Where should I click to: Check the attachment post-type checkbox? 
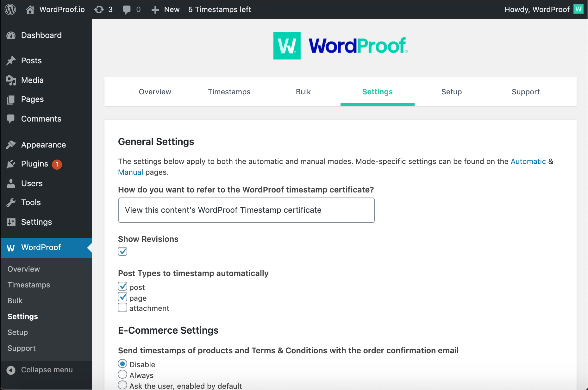point(122,307)
